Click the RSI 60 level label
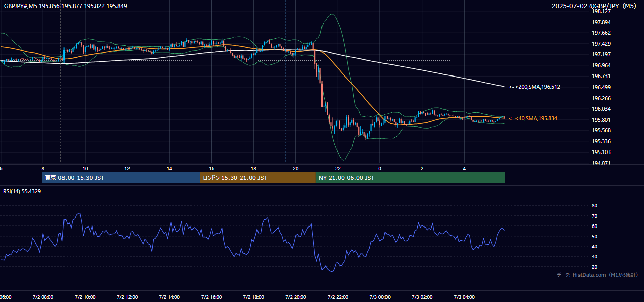644x302 pixels. coord(594,226)
